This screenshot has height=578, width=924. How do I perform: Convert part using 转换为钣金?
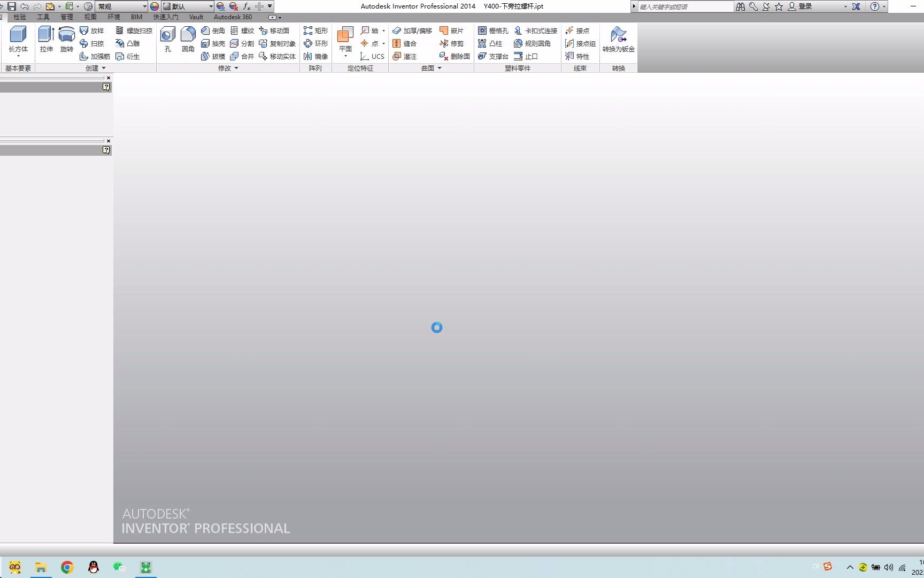(618, 40)
